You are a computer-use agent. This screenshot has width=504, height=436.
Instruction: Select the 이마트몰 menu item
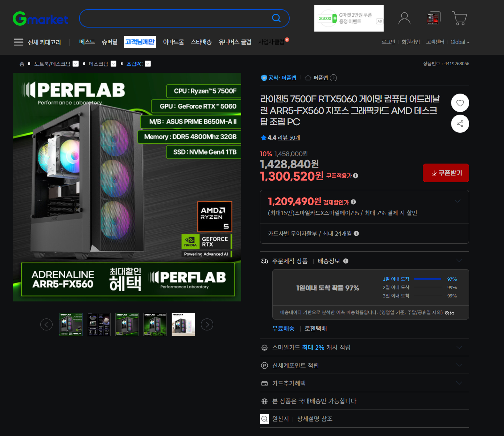point(173,42)
